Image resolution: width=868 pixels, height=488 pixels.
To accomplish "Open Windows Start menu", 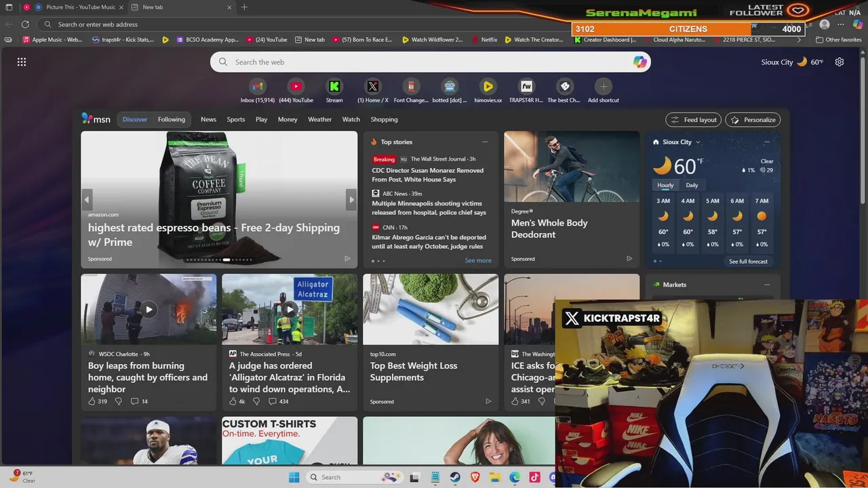I will click(x=294, y=477).
